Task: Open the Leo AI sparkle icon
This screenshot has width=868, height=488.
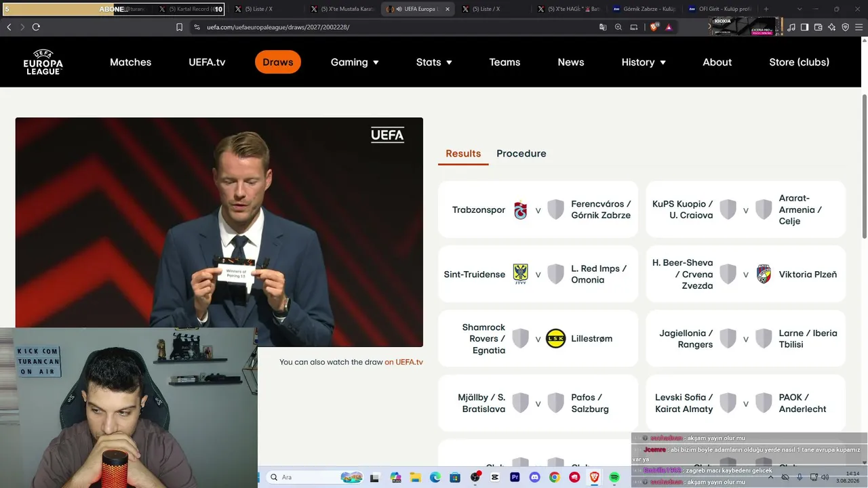Action: point(831,27)
